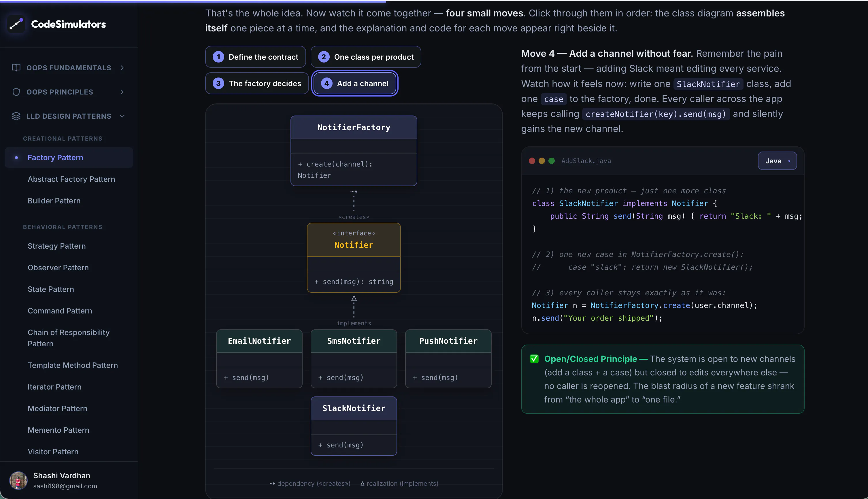Image resolution: width=868 pixels, height=499 pixels.
Task: Open Visitor Pattern lesson
Action: (x=53, y=452)
